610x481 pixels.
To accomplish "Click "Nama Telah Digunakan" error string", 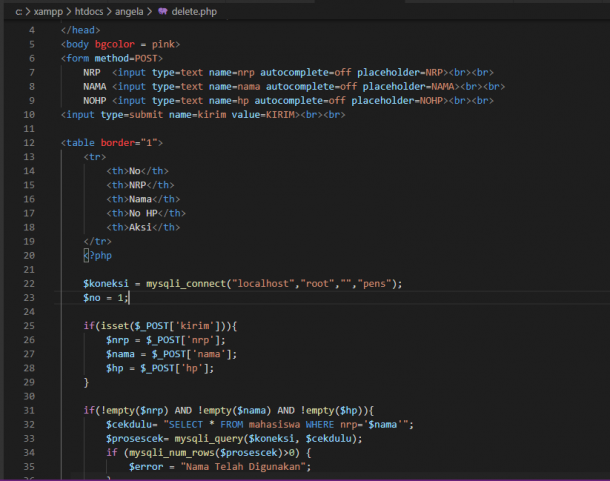I will [243, 467].
